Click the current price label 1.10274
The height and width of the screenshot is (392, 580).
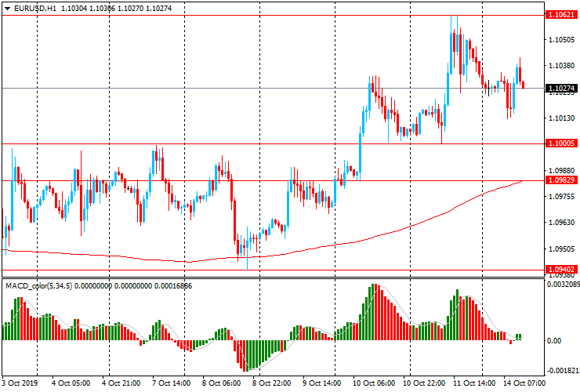click(561, 88)
